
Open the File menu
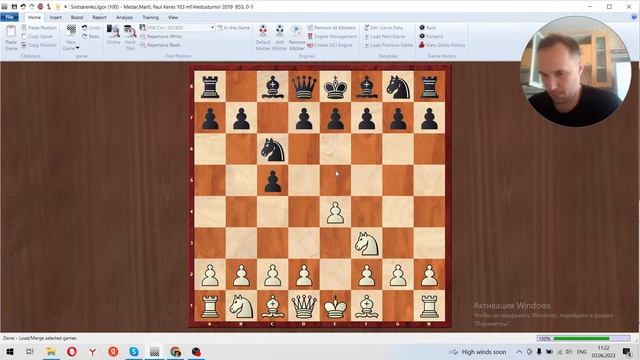pyautogui.click(x=9, y=17)
